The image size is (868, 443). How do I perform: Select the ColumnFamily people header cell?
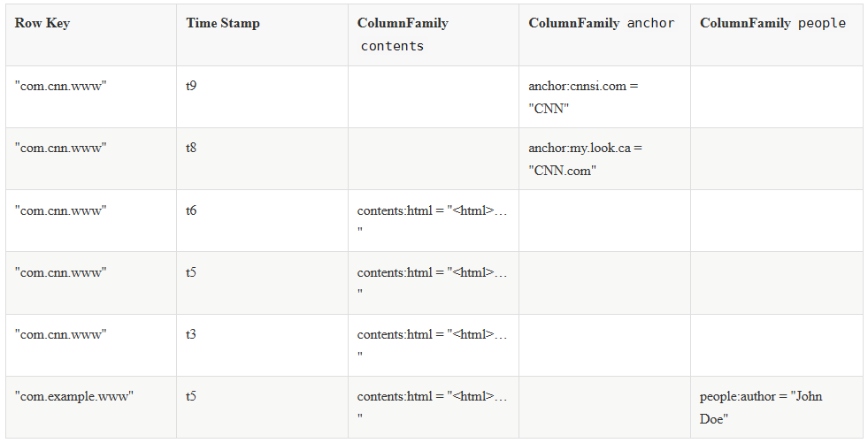772,24
